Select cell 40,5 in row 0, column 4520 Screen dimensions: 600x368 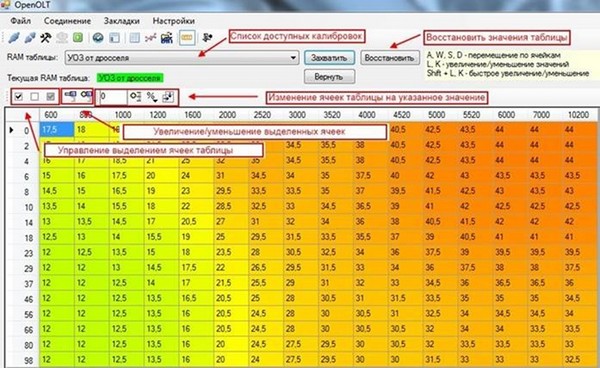405,129
